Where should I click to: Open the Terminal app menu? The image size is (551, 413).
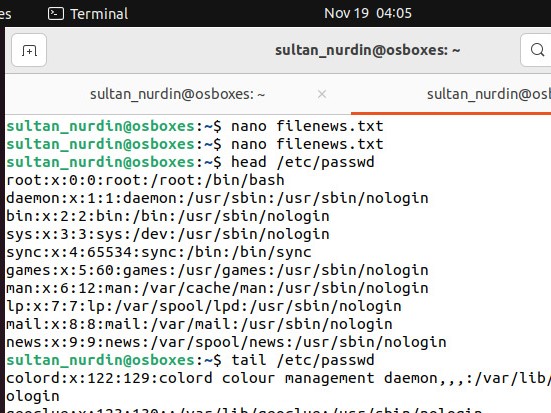(x=88, y=14)
